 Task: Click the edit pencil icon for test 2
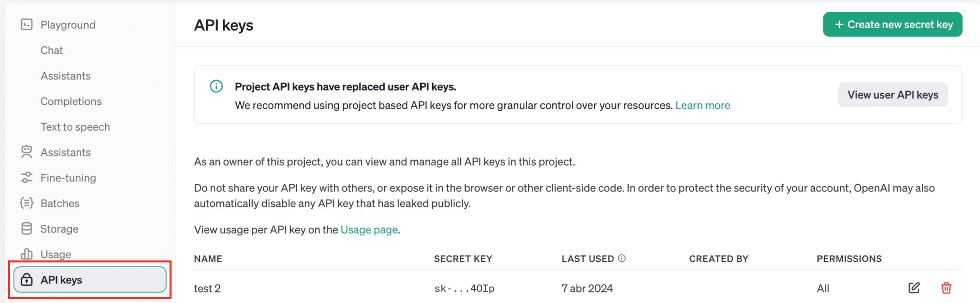click(x=914, y=288)
